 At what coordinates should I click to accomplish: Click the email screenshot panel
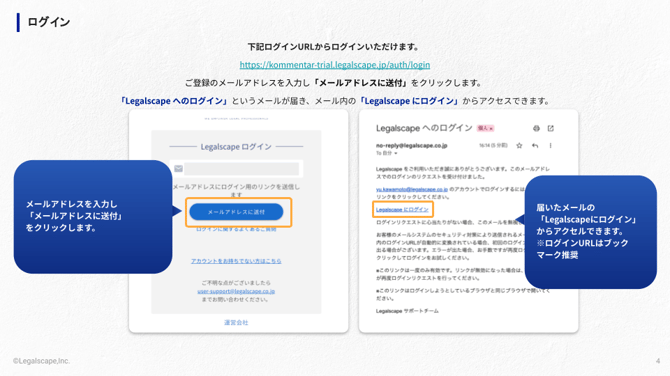(x=468, y=221)
